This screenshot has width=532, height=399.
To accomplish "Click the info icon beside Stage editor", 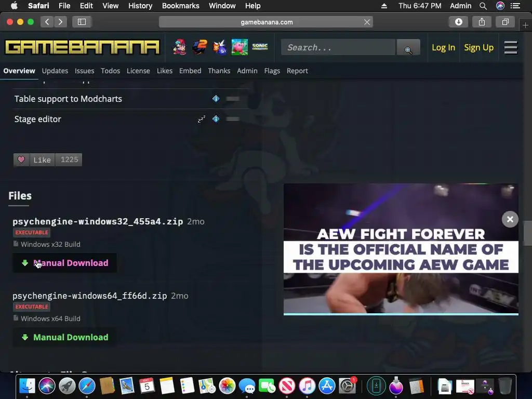I will 216,119.
